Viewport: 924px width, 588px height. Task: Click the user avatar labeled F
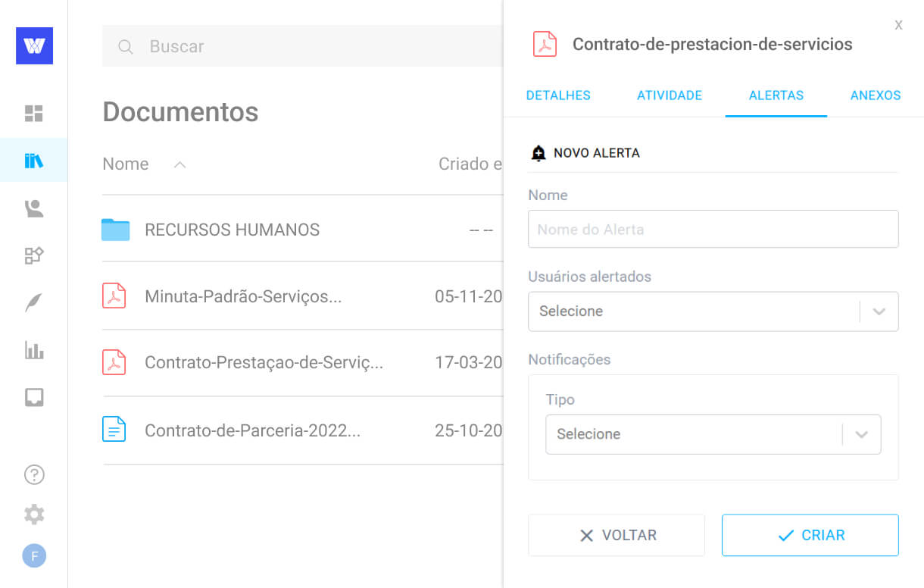pos(33,555)
